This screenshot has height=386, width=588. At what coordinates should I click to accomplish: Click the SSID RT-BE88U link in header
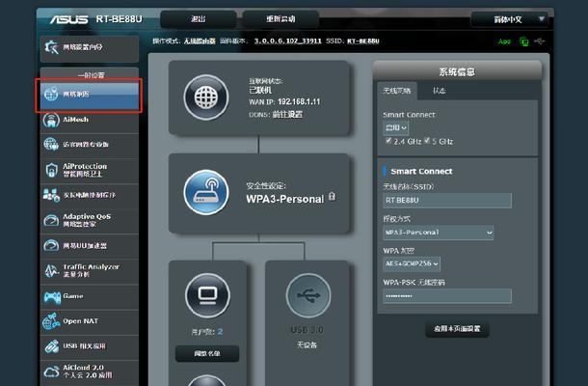click(363, 41)
